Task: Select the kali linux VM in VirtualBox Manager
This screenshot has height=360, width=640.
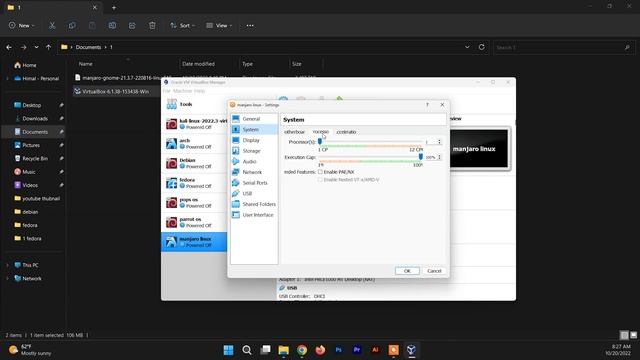Action: pyautogui.click(x=194, y=124)
